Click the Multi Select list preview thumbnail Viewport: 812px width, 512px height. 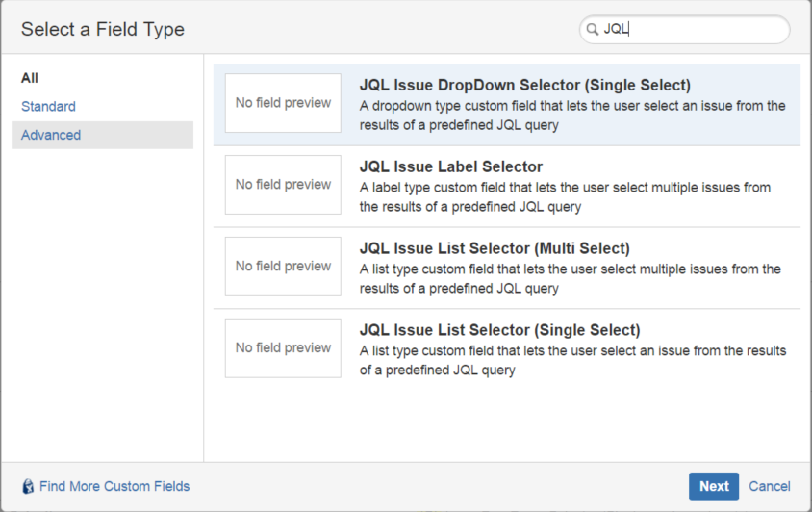pyautogui.click(x=283, y=267)
